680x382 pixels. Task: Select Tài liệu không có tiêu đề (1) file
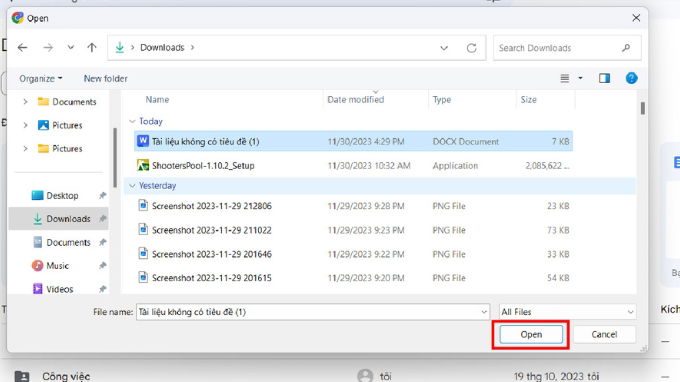(353, 141)
